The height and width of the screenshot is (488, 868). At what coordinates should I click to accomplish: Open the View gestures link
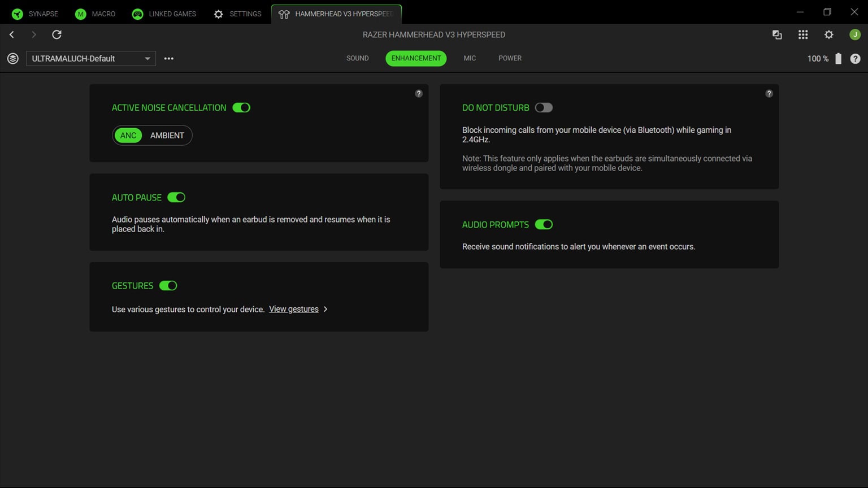[294, 309]
